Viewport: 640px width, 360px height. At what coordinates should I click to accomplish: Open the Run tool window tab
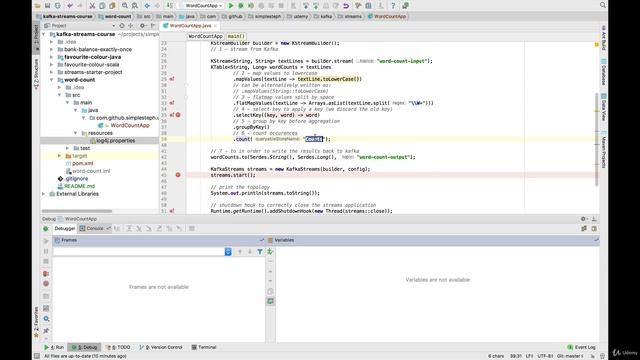(x=54, y=347)
